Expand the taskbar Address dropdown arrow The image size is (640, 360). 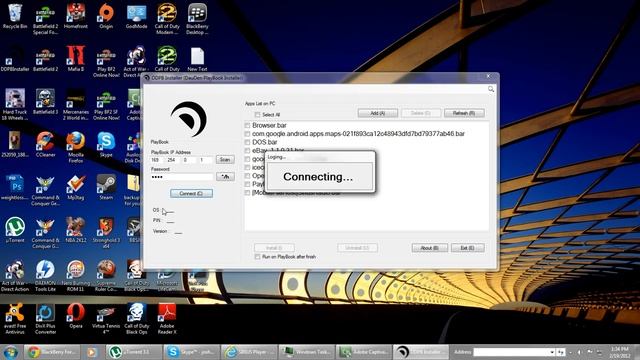(x=552, y=352)
